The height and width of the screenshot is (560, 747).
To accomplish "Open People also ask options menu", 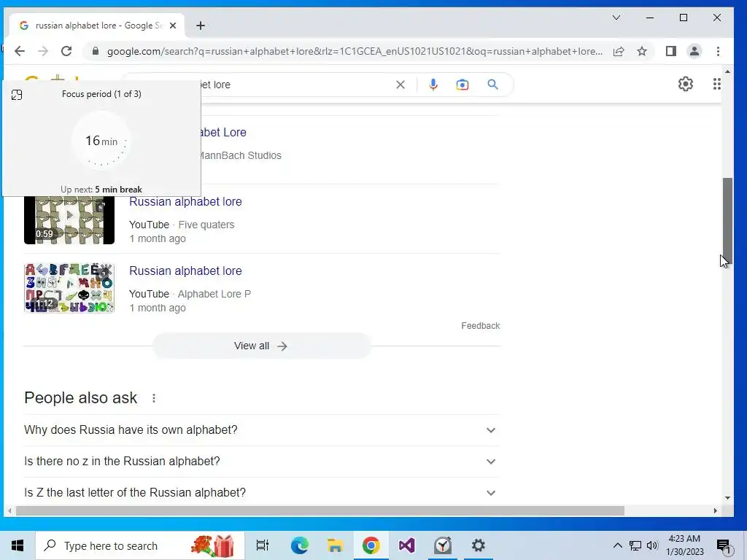I will click(x=153, y=398).
